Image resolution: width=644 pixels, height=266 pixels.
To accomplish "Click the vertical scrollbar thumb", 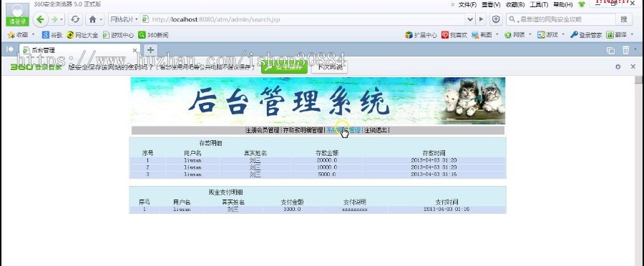I will tap(638, 79).
